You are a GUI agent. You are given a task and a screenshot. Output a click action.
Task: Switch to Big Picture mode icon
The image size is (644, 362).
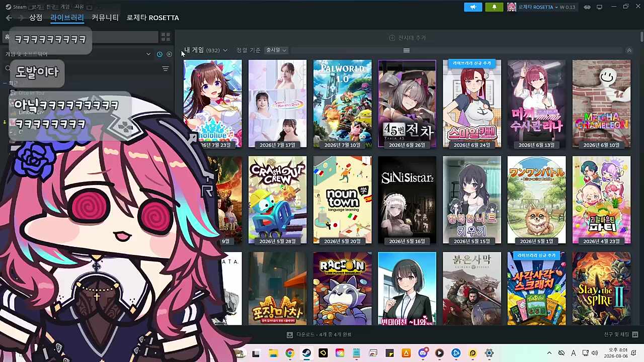click(x=599, y=7)
